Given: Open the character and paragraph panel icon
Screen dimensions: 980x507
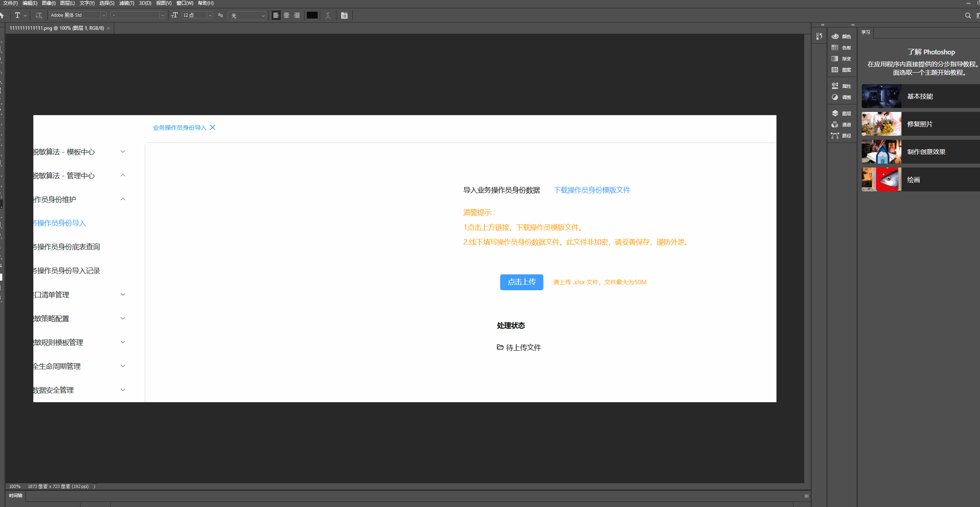Looking at the screenshot, I should point(344,15).
